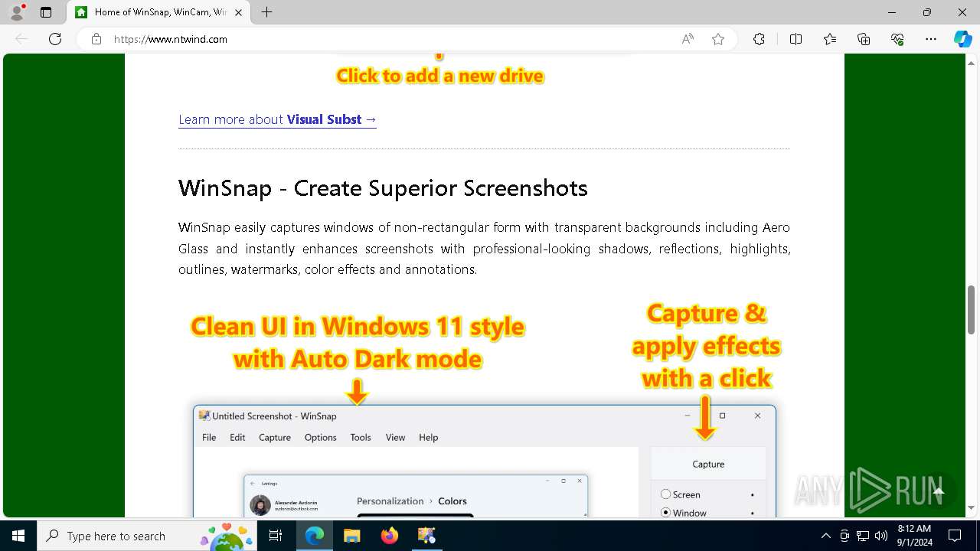980x551 pixels.
Task: Click the taskbar search box
Action: click(148, 536)
